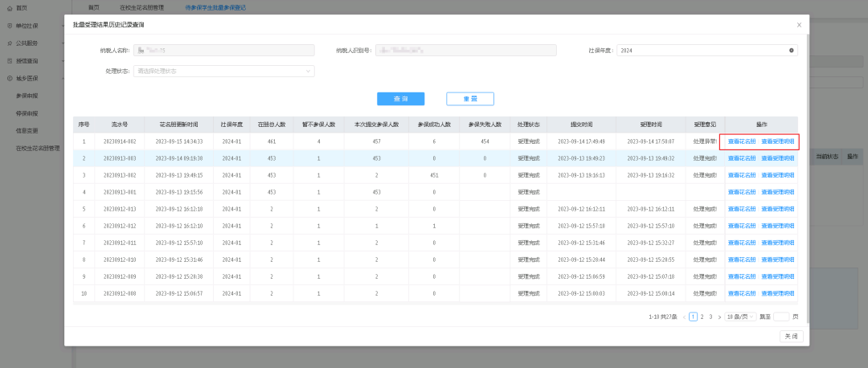
Task: Click the 参保成功人数 value 451
Action: click(x=434, y=175)
